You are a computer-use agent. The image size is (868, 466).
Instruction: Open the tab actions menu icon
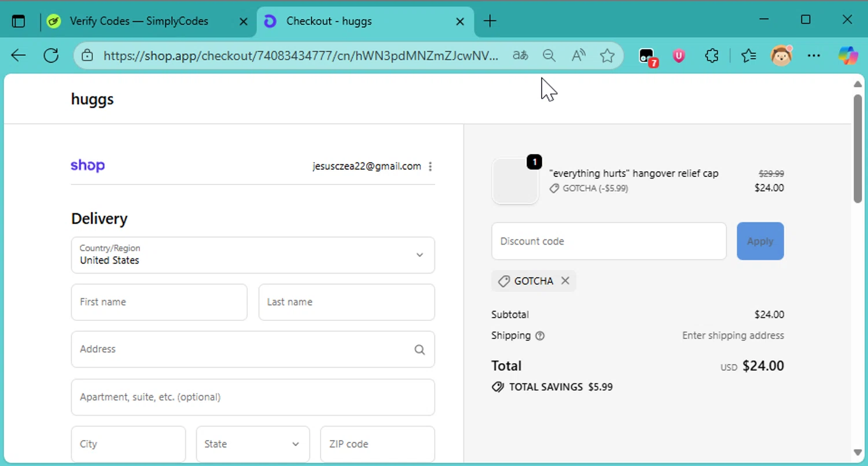click(19, 21)
